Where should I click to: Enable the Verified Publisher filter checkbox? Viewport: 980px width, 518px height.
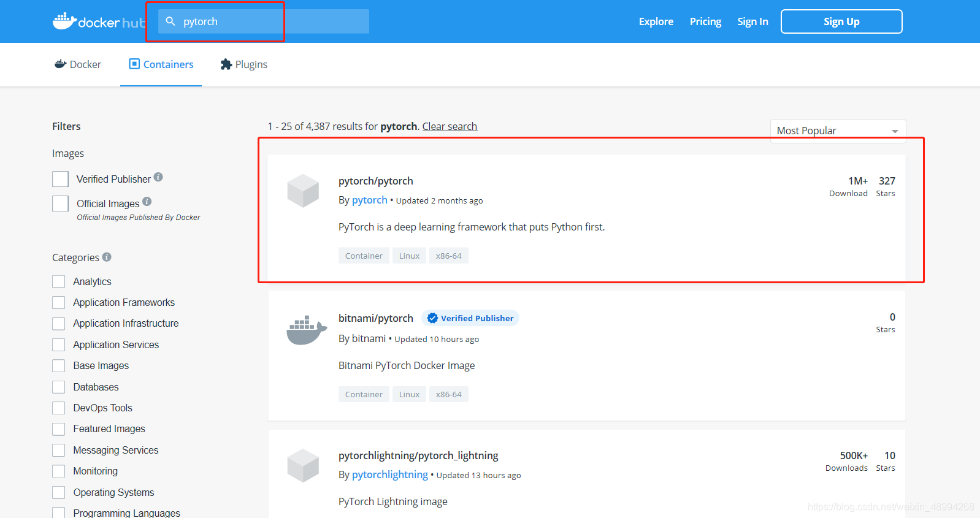[60, 179]
